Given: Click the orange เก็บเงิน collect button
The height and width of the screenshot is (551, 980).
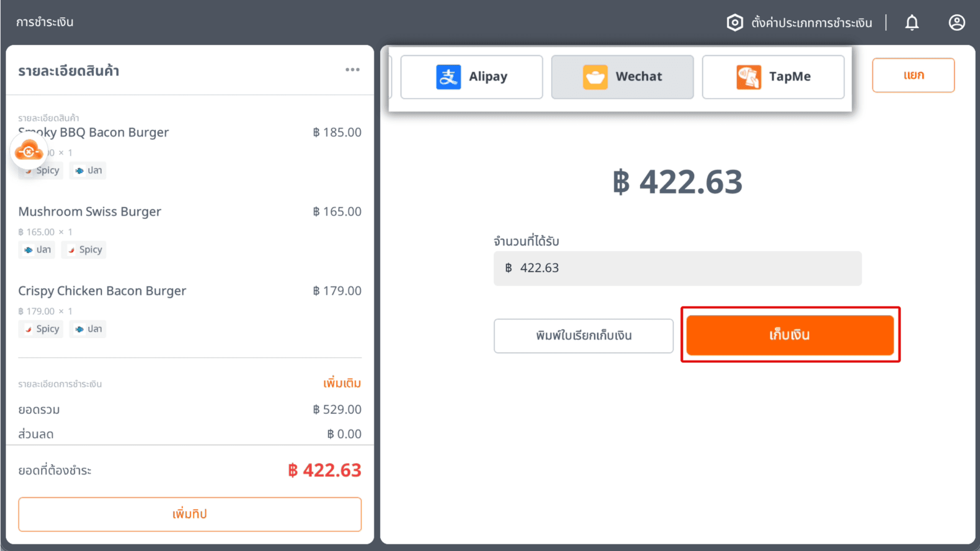Looking at the screenshot, I should [x=790, y=335].
